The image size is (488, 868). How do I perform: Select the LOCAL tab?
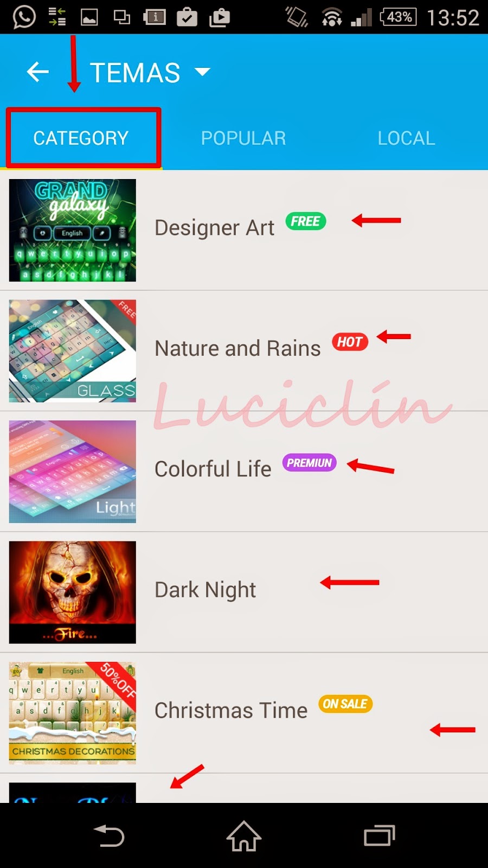point(406,138)
